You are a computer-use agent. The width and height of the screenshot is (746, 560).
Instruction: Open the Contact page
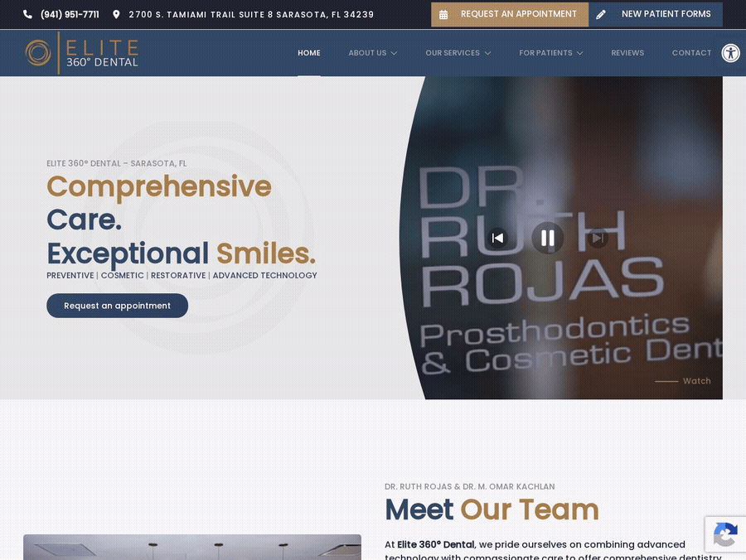click(691, 53)
